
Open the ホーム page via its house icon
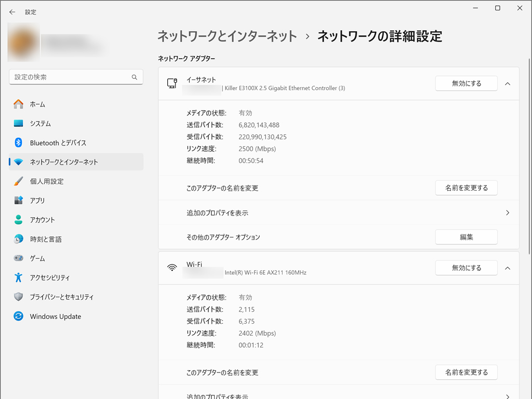(18, 104)
